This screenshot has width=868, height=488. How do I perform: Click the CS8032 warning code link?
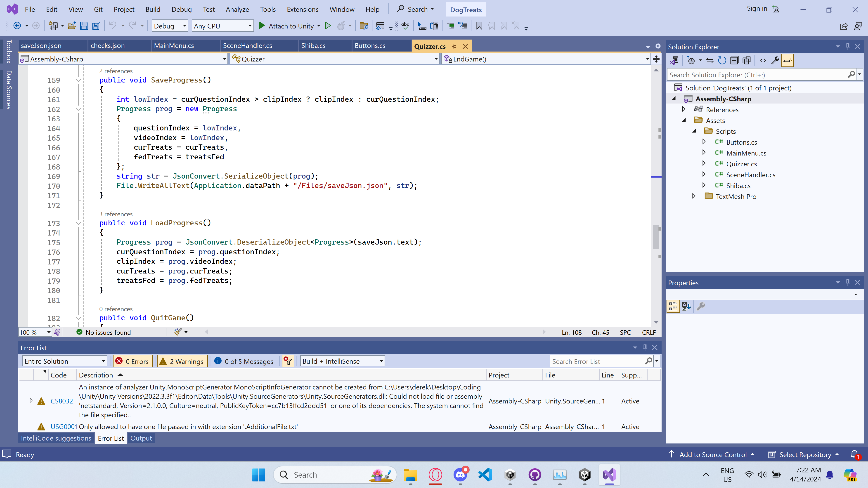[62, 401]
